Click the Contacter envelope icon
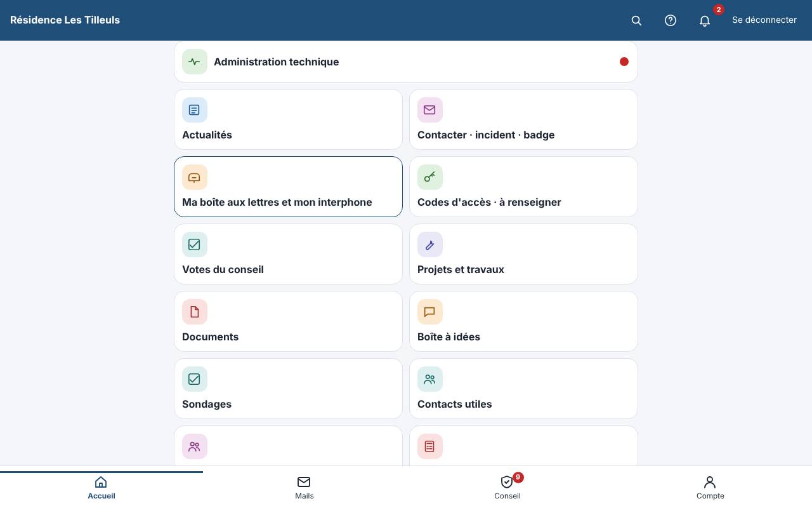The height and width of the screenshot is (508, 812). [x=430, y=110]
